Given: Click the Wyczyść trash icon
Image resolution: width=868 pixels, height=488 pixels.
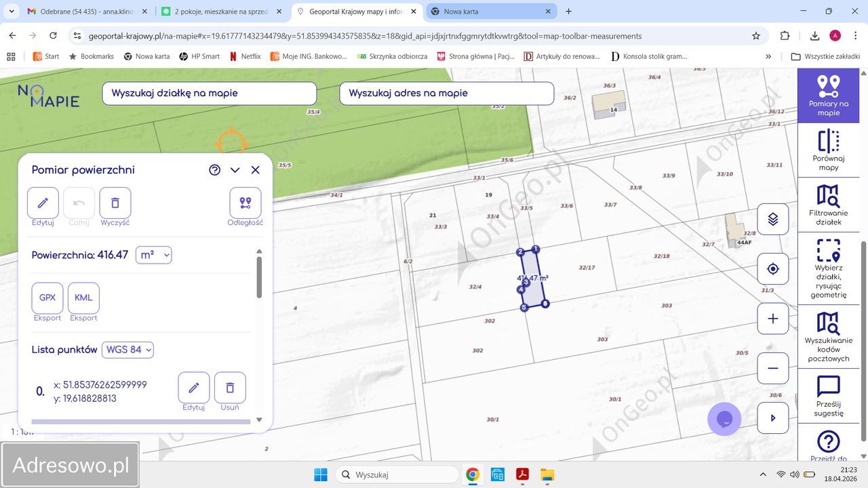Looking at the screenshot, I should click(x=115, y=203).
